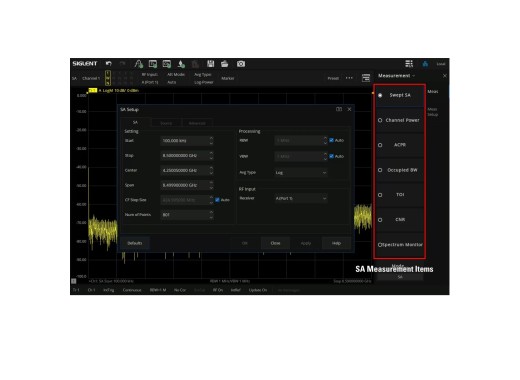Open the Meas Setup side tab
Viewport: 520px width, 380px height.
click(433, 112)
